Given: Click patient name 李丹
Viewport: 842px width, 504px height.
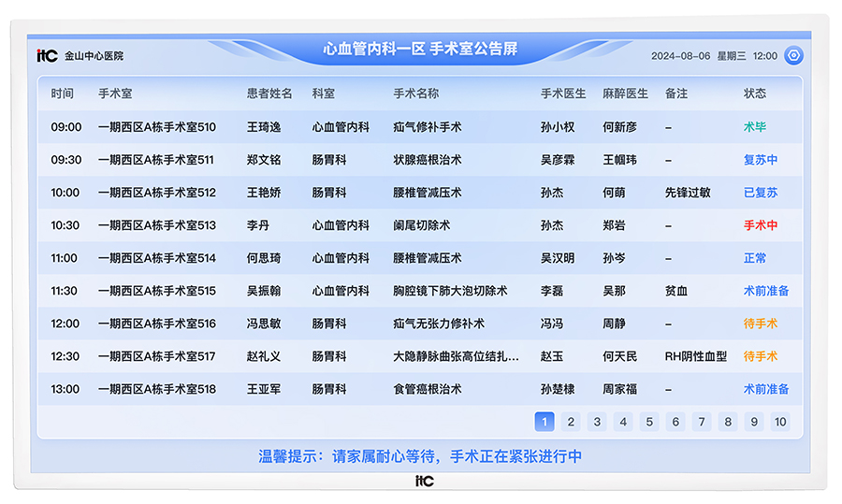Looking at the screenshot, I should coord(258,225).
